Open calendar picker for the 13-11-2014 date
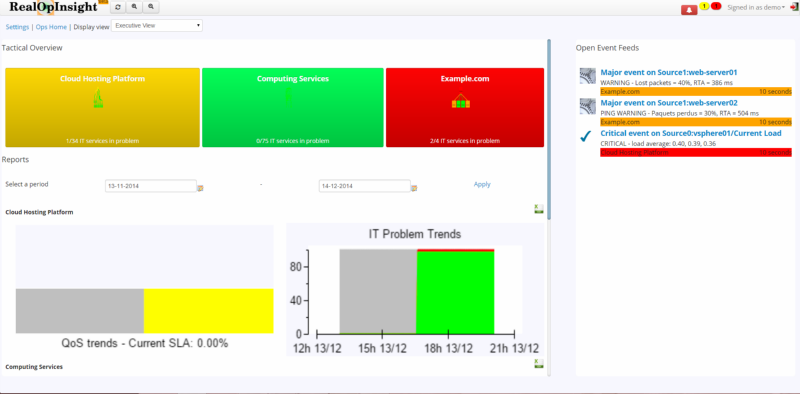The height and width of the screenshot is (394, 800). click(x=201, y=188)
